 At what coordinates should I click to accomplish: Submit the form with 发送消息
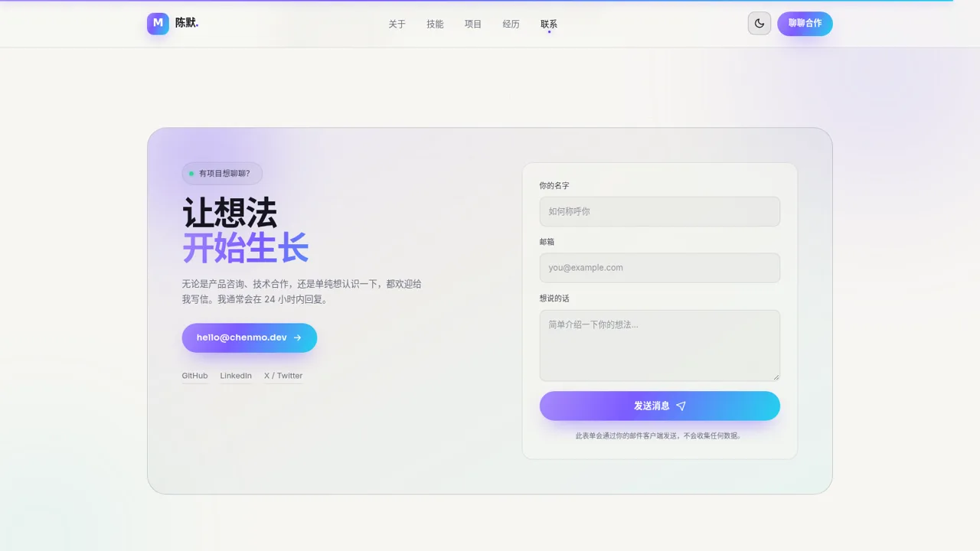point(660,406)
